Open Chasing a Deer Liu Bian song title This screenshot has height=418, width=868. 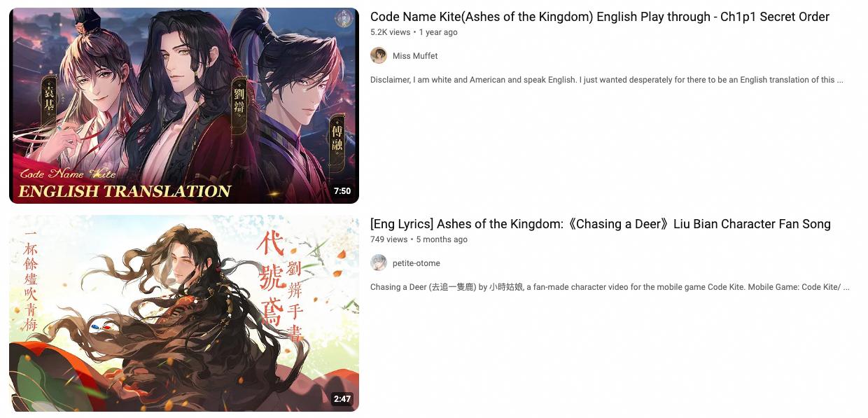[601, 224]
